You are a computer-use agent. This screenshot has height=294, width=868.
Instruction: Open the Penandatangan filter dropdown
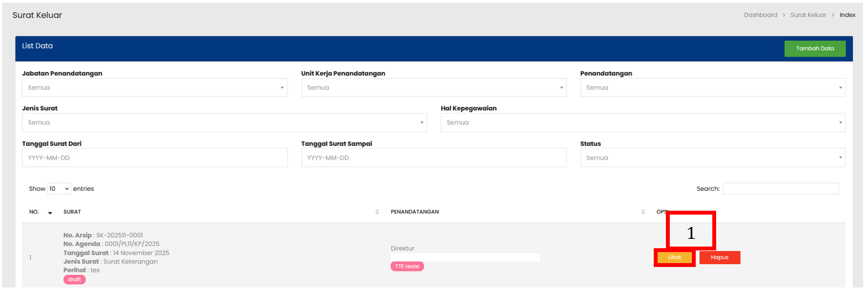pos(712,88)
